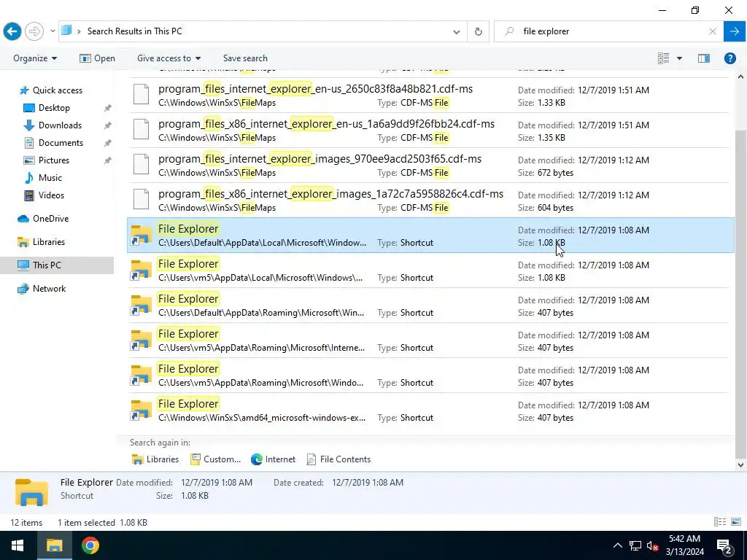Click the network icon in system tray
This screenshot has height=560, width=747.
[635, 545]
